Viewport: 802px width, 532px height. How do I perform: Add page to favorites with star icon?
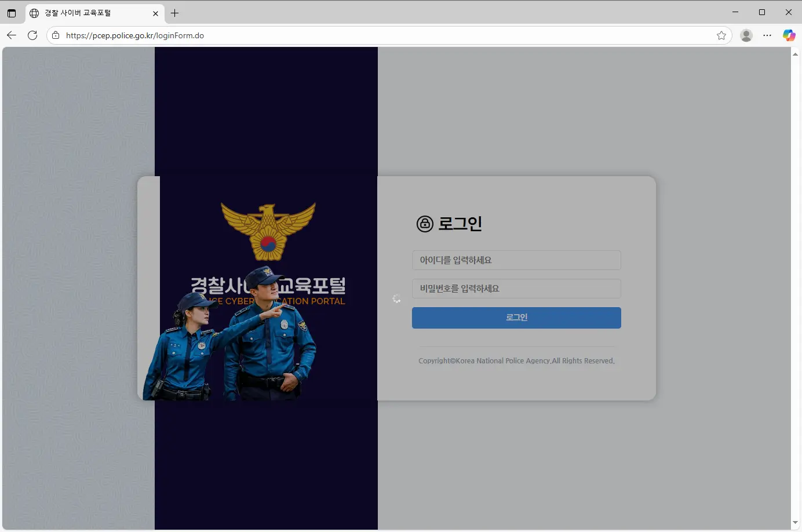tap(721, 35)
